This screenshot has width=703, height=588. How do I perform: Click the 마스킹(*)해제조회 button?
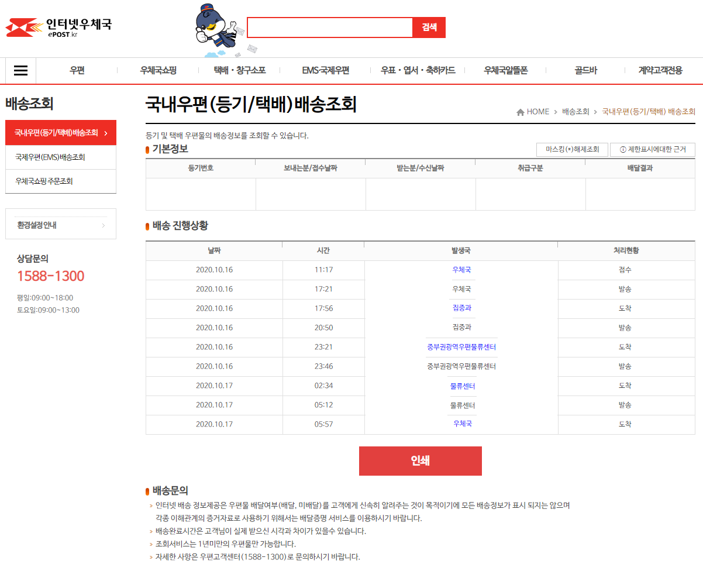tap(572, 150)
